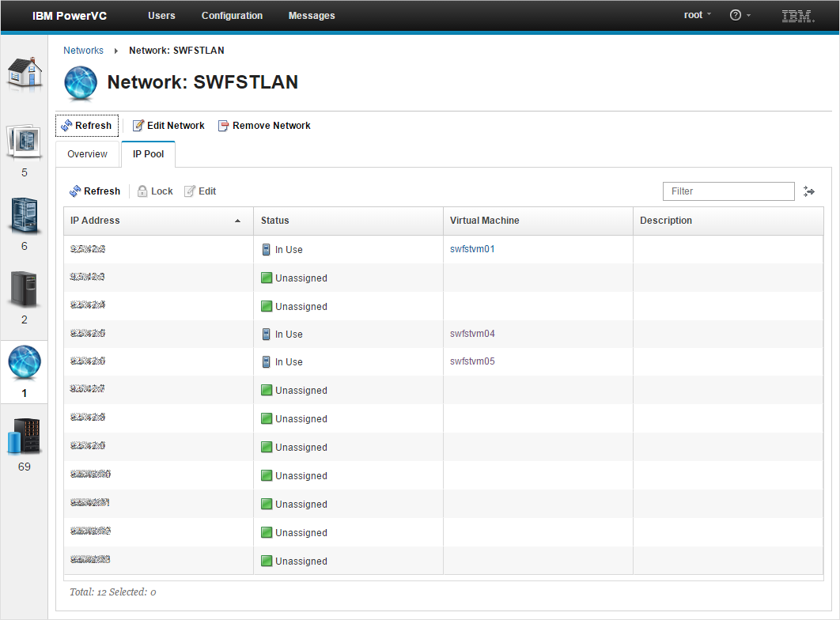840x620 pixels.
Task: Click the Status column header
Action: tap(348, 221)
